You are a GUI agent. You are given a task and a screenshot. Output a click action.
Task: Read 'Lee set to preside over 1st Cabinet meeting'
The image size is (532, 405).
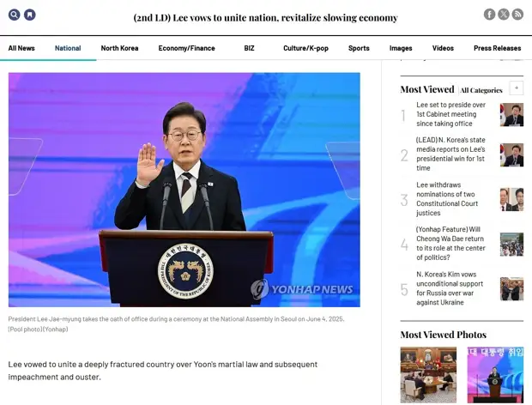click(450, 114)
